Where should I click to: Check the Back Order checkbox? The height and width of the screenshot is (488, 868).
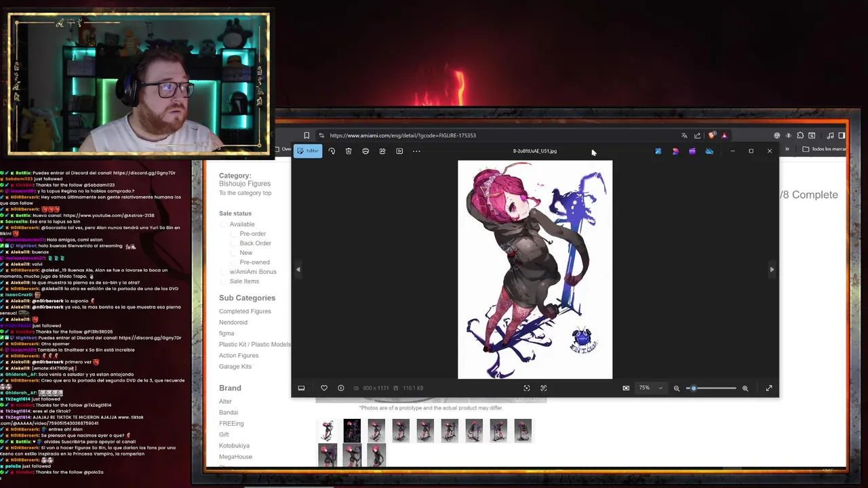click(x=234, y=243)
